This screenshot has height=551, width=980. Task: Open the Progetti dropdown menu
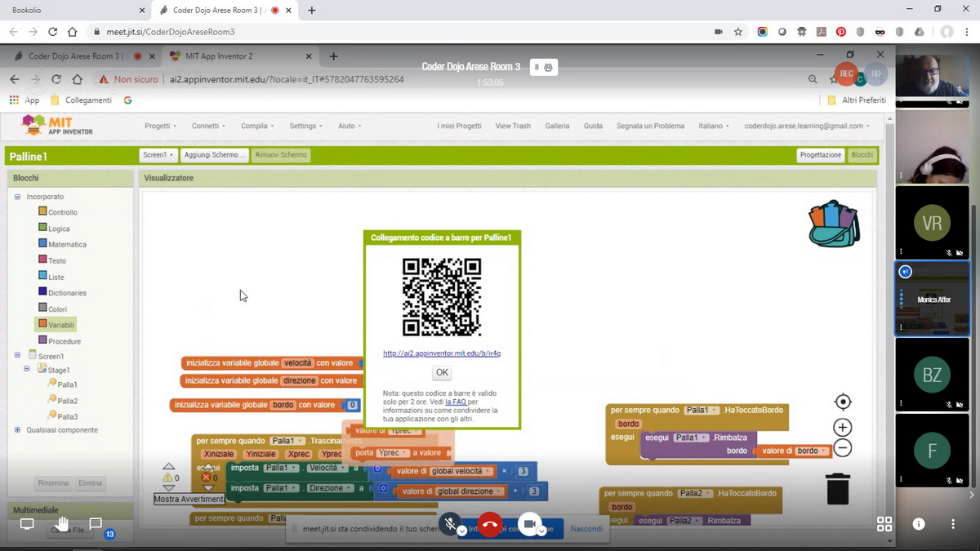pos(161,126)
